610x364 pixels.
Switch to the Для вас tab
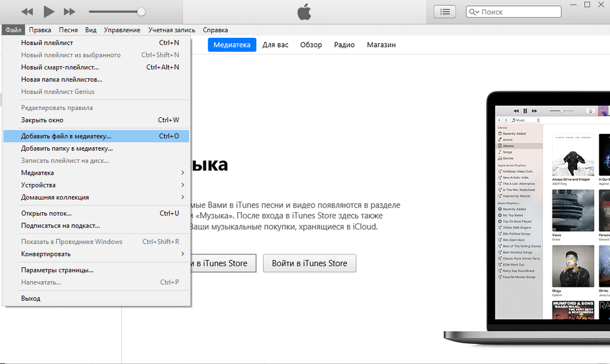click(275, 45)
